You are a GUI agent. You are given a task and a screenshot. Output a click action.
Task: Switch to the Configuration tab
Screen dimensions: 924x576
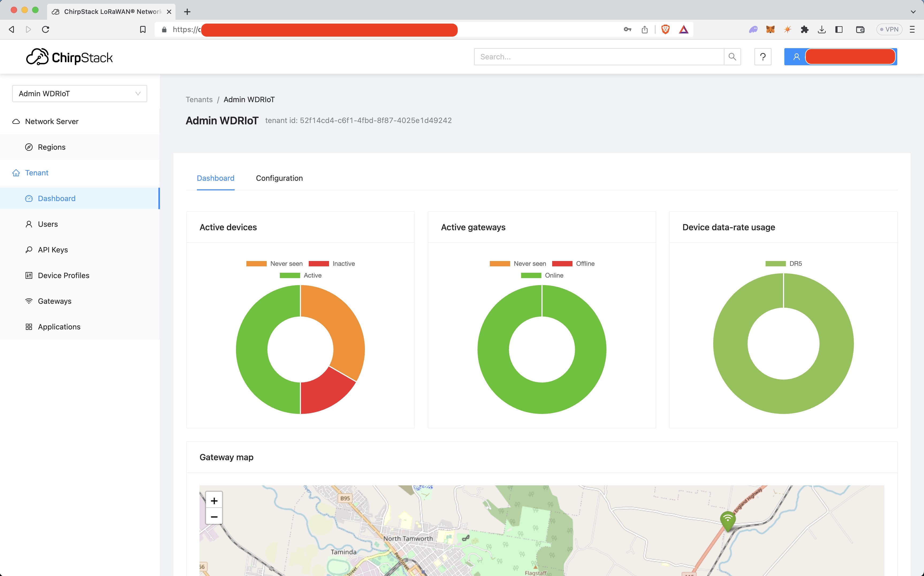tap(279, 178)
